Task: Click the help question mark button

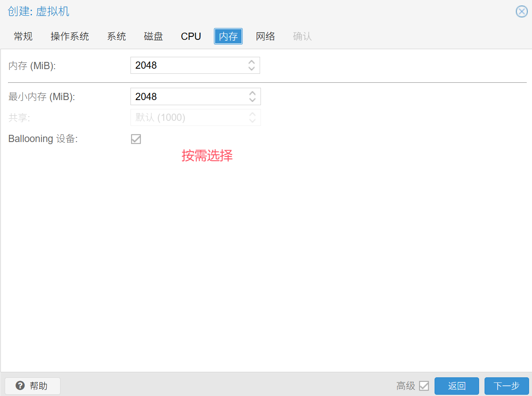Action: [x=33, y=386]
